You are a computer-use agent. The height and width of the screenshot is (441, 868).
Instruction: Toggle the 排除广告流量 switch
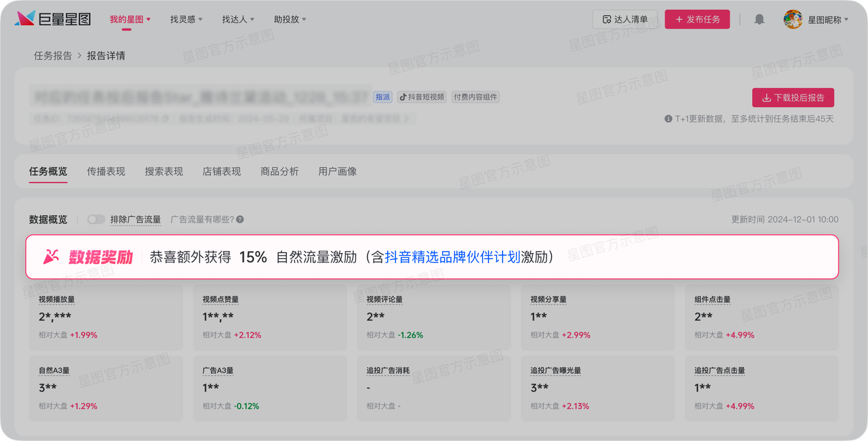tap(96, 220)
